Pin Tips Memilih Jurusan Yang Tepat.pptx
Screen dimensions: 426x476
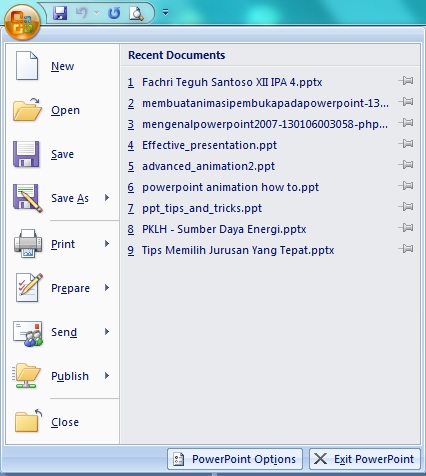406,249
